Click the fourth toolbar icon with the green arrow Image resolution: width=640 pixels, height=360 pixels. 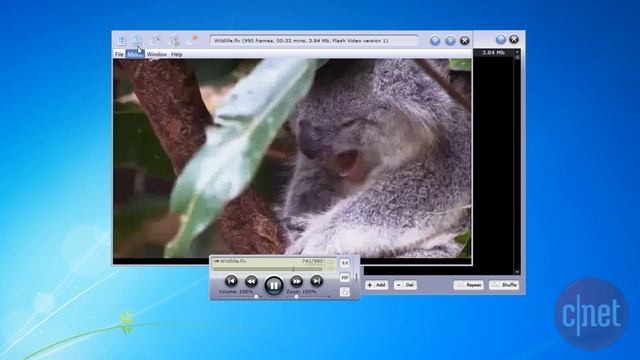coord(175,40)
